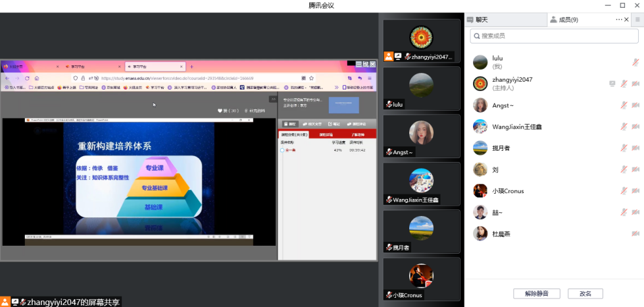Open the 聊天 chat tab
Image resolution: width=644 pixels, height=307 pixels.
pyautogui.click(x=482, y=20)
